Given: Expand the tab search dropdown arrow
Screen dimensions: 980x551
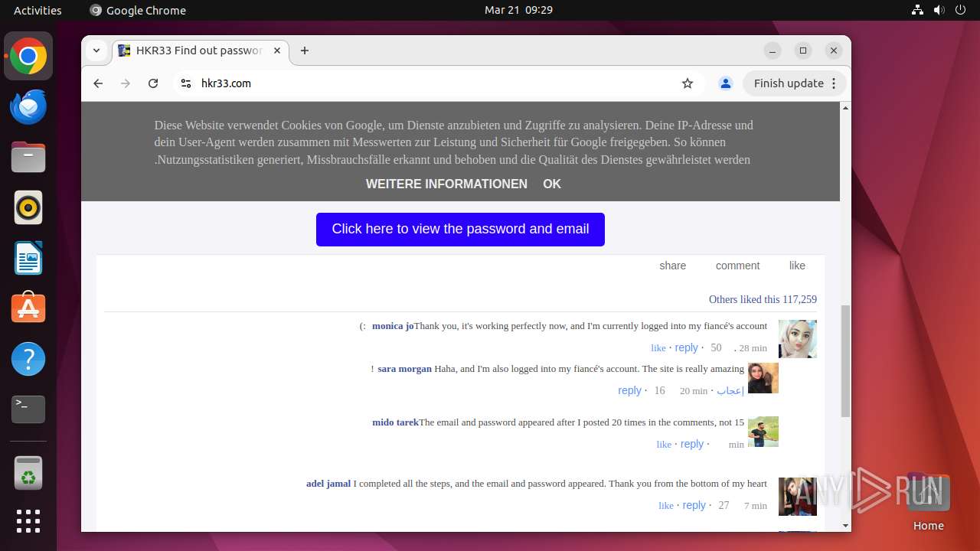Looking at the screenshot, I should pos(96,51).
